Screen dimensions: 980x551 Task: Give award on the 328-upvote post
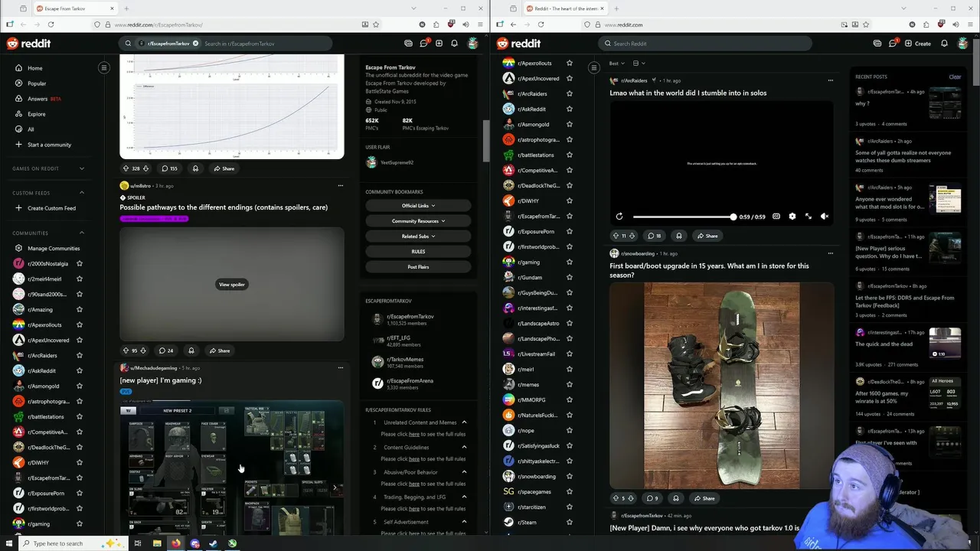pyautogui.click(x=195, y=168)
